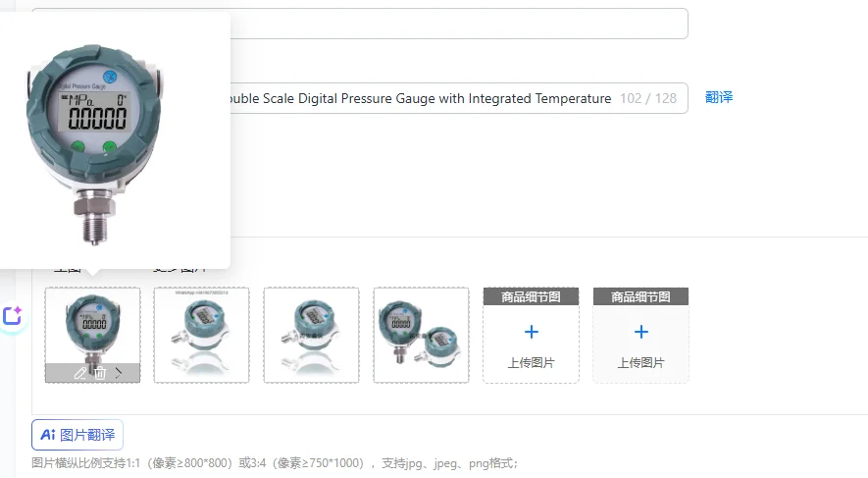Edit the main product image with the pencil icon
The image size is (868, 478).
[x=79, y=373]
